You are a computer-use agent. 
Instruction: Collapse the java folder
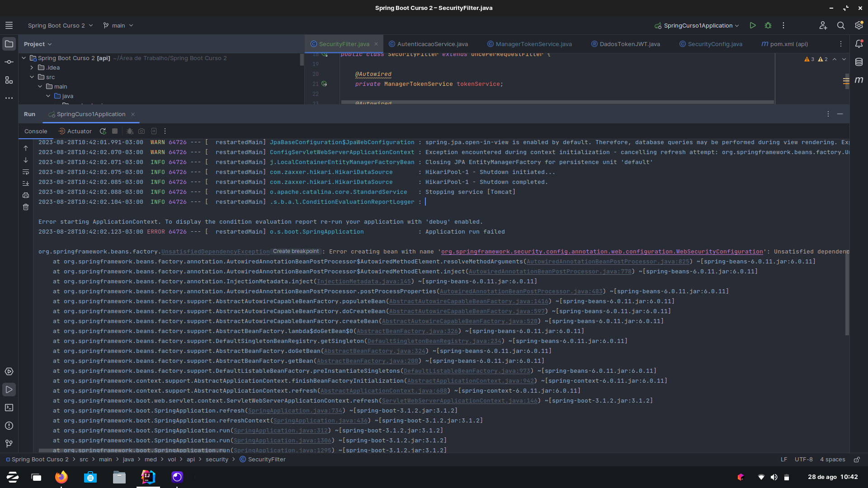pyautogui.click(x=48, y=96)
